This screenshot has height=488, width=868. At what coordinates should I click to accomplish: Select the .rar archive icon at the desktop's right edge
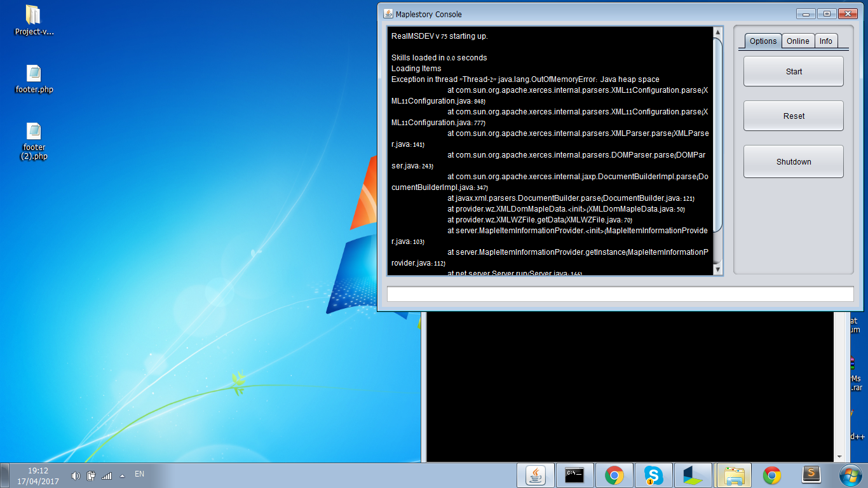click(857, 374)
